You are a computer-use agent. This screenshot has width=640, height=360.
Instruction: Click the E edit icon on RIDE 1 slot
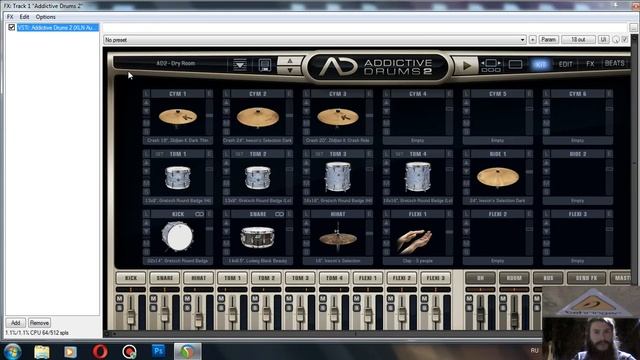click(x=529, y=154)
